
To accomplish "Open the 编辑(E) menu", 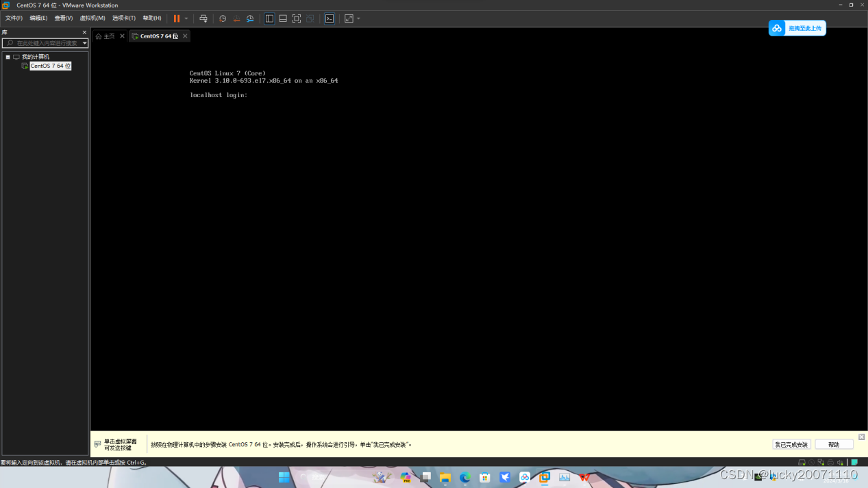I will (x=38, y=18).
